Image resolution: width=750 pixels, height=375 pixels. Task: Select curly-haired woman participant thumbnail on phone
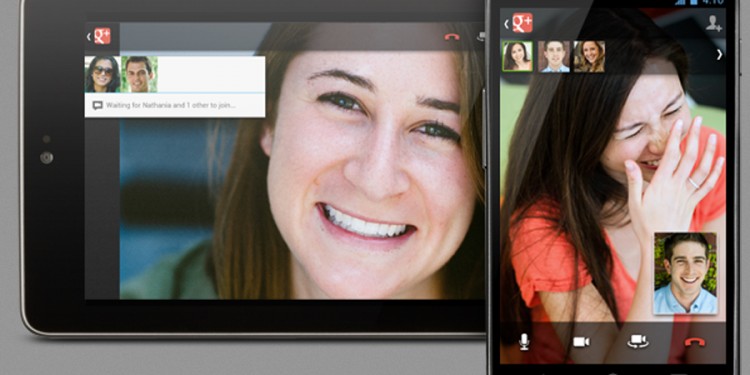pos(589,56)
